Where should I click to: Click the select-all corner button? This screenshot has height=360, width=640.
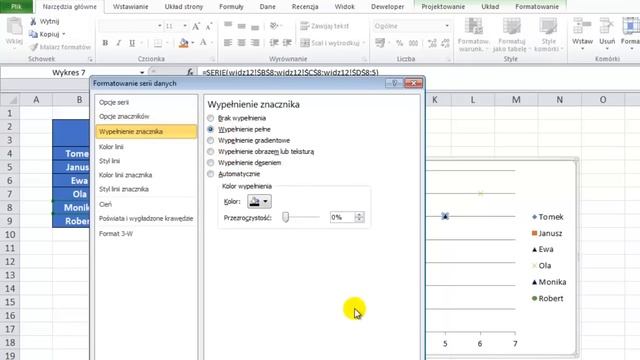(x=10, y=100)
